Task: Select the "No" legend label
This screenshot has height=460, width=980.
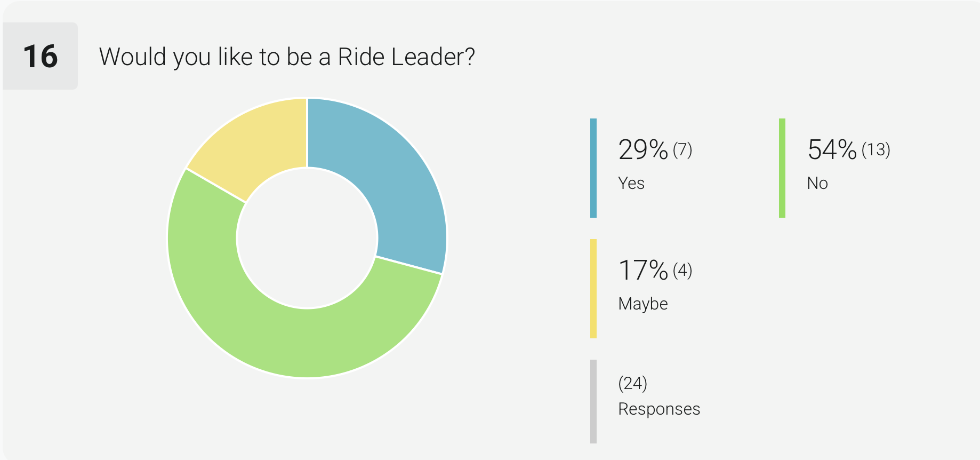Action: [x=817, y=184]
